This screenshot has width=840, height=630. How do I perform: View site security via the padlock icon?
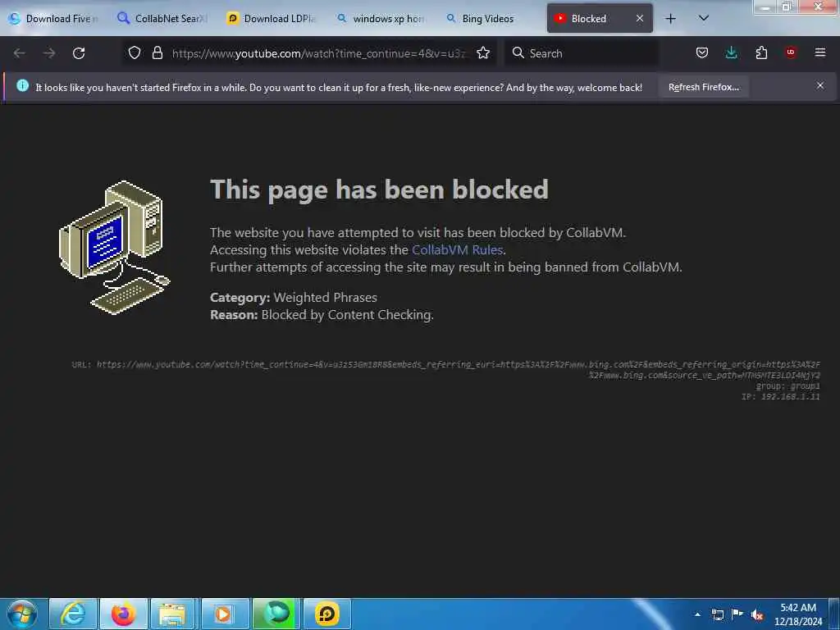click(x=157, y=53)
